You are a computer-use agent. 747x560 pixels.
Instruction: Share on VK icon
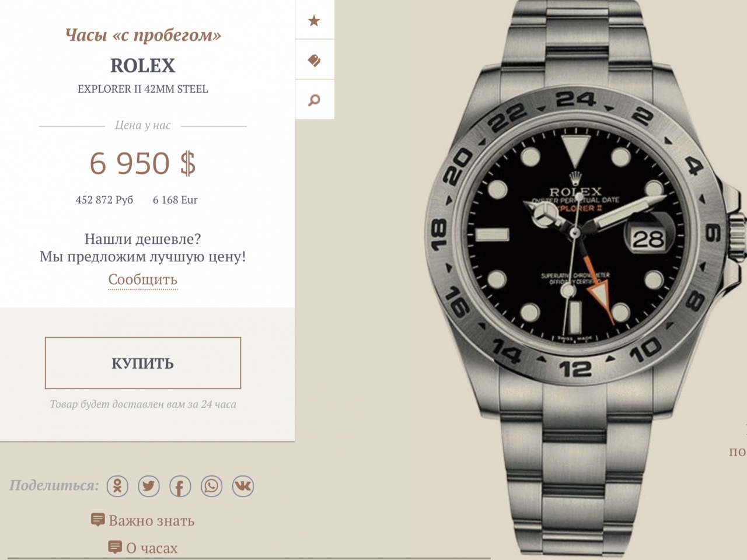point(243,486)
